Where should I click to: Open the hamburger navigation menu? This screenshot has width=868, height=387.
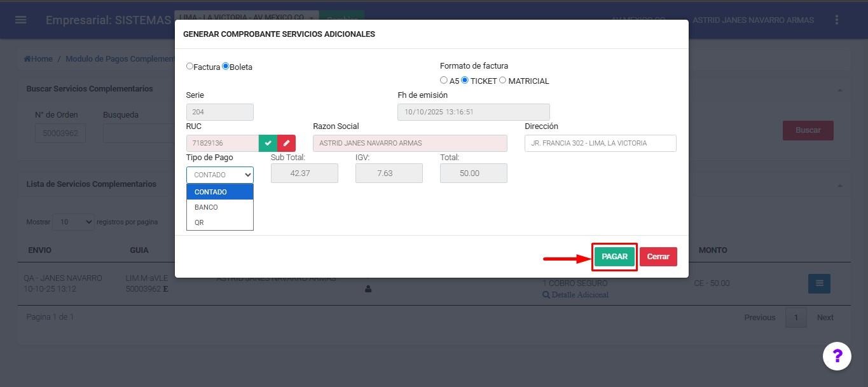20,20
